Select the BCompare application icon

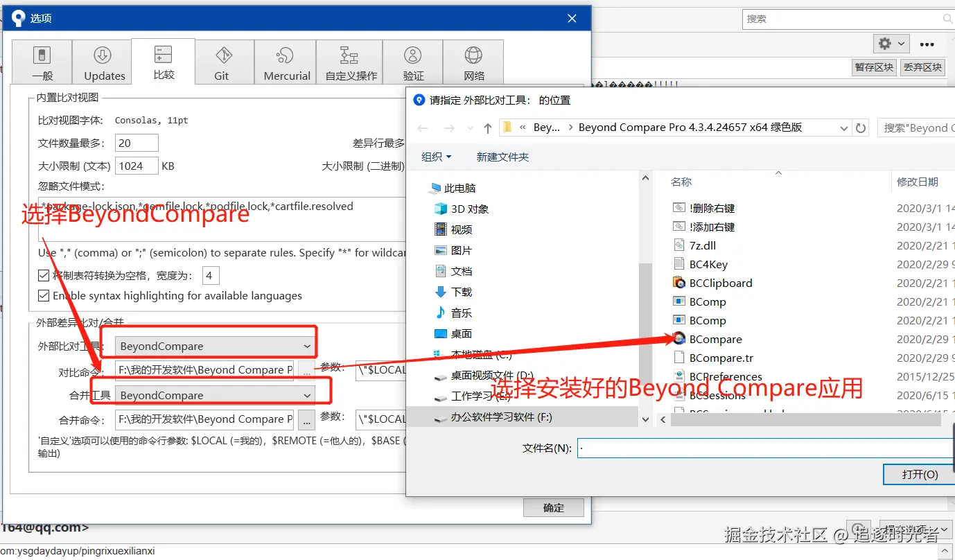678,339
